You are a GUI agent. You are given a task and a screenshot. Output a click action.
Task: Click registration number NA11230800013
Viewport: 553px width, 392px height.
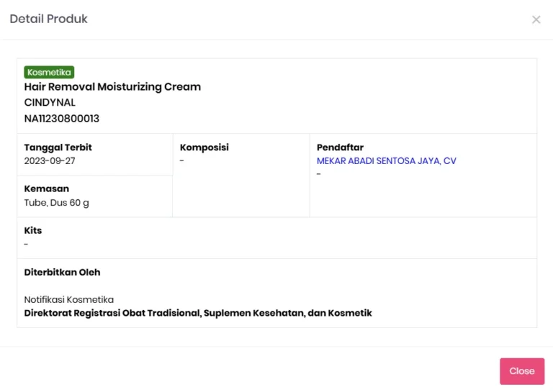(x=62, y=119)
